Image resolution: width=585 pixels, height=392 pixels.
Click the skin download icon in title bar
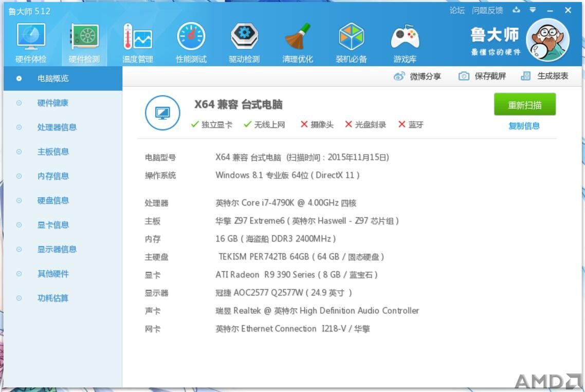click(516, 10)
